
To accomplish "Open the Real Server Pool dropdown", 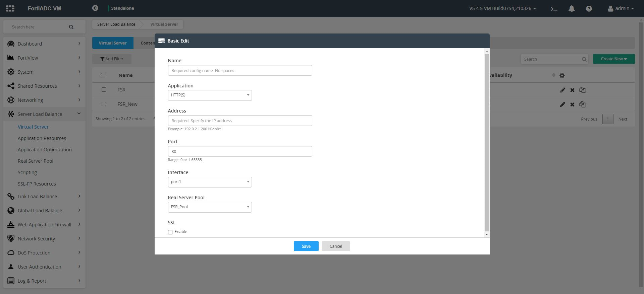I will (x=210, y=207).
